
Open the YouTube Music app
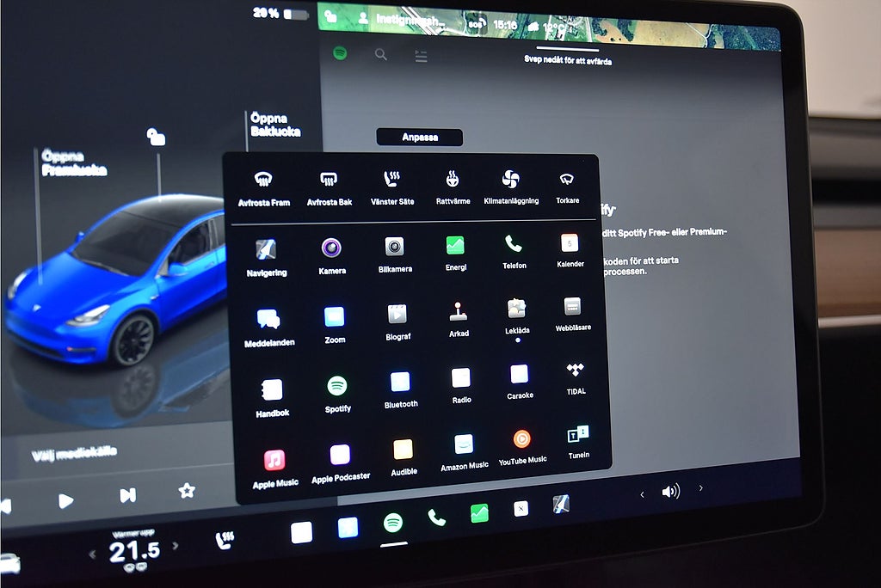pyautogui.click(x=521, y=439)
